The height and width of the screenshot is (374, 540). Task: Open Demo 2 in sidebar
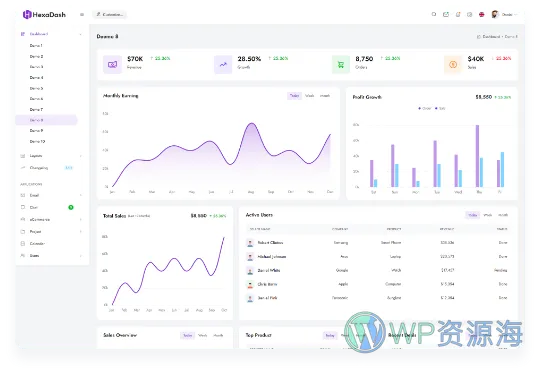click(x=36, y=56)
